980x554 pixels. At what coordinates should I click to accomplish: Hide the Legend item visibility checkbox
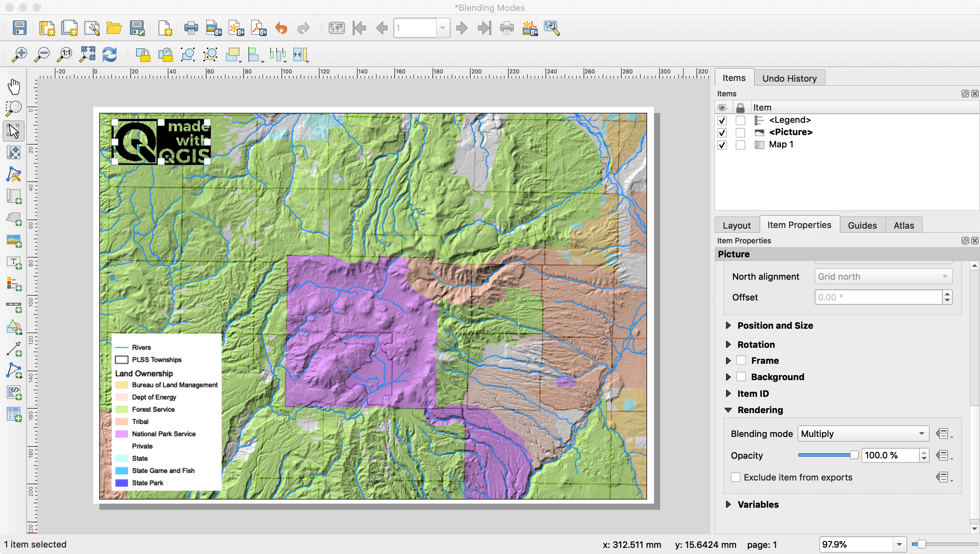pos(722,120)
